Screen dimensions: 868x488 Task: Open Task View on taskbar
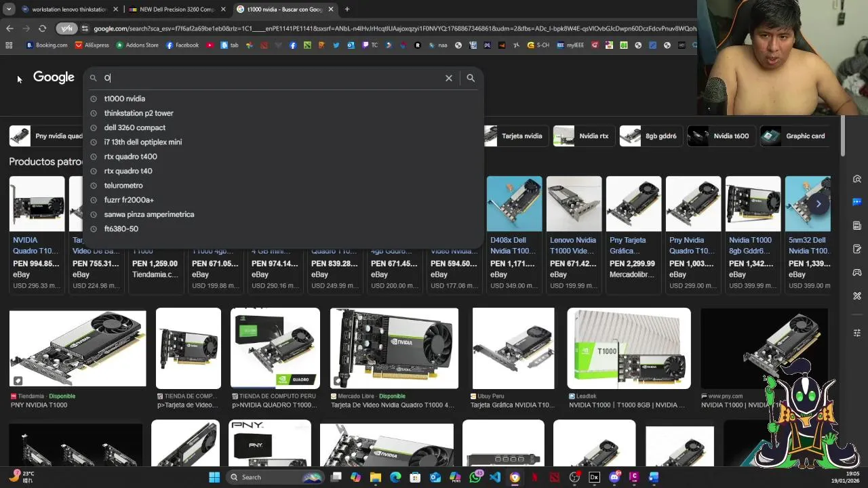(x=336, y=477)
